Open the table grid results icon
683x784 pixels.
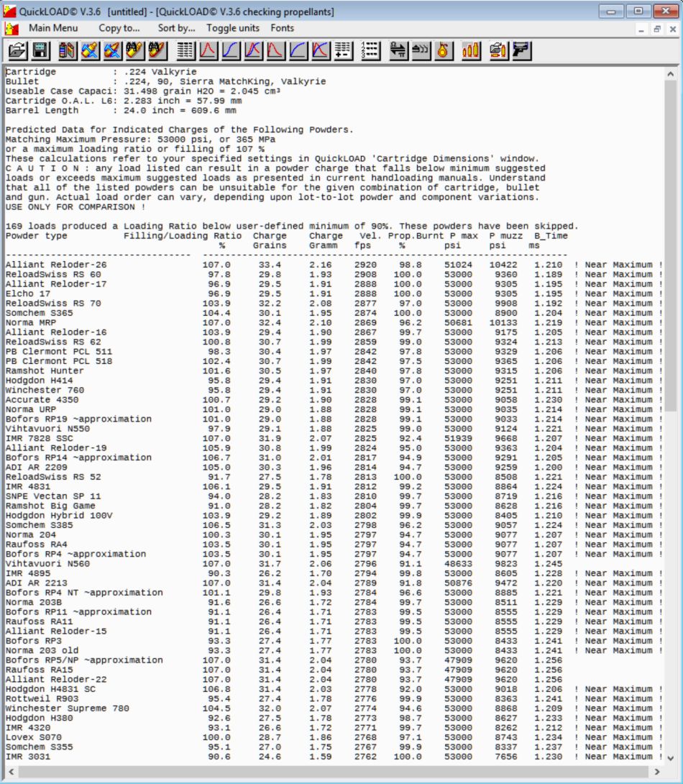pos(185,50)
